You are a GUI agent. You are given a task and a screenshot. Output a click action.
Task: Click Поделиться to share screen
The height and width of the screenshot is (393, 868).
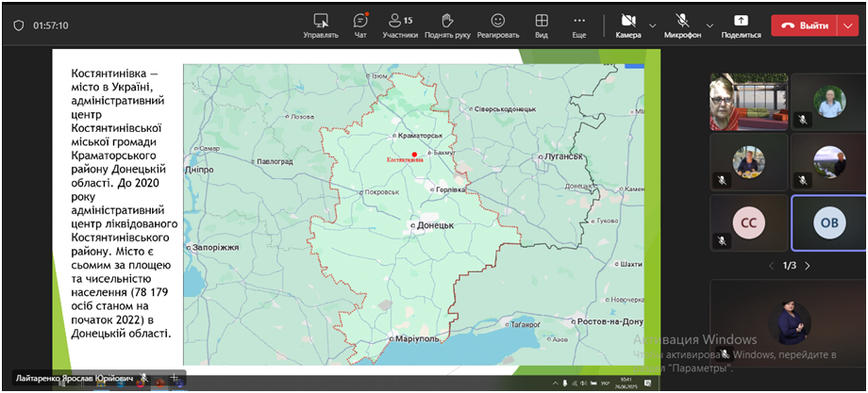tap(741, 25)
